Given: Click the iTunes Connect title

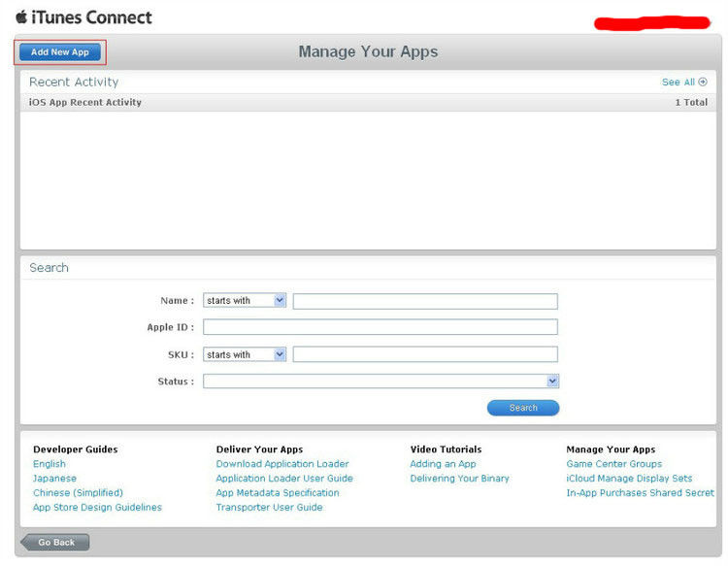Looking at the screenshot, I should click(91, 17).
